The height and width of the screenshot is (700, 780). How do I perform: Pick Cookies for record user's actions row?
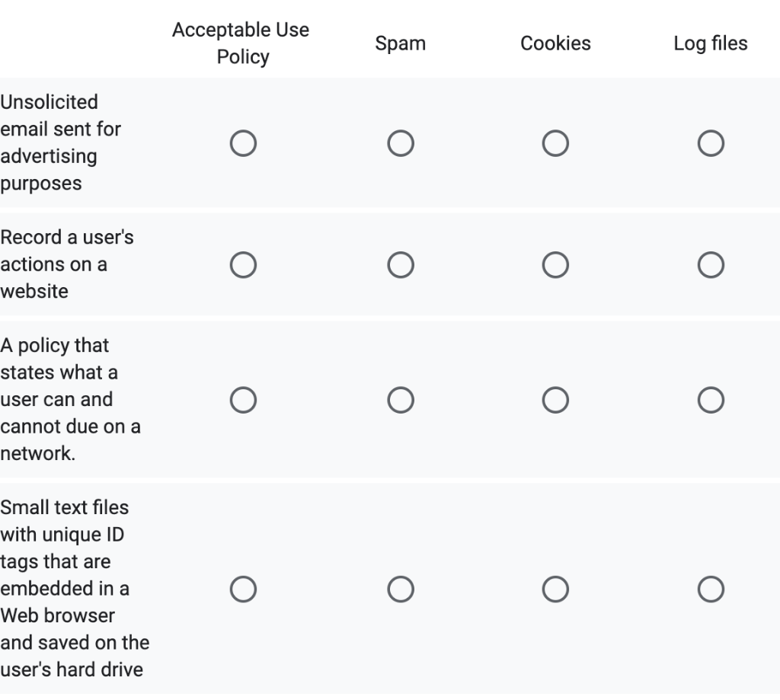[x=555, y=264]
